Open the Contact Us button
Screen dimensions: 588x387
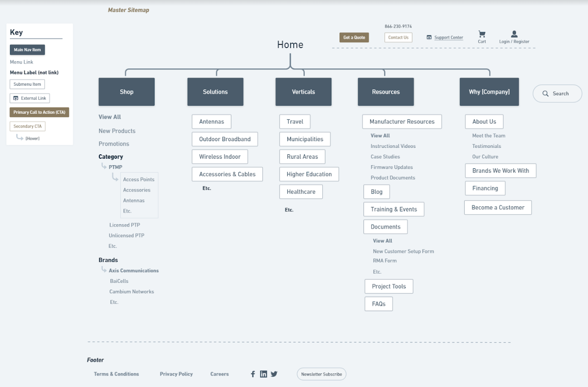(x=398, y=37)
